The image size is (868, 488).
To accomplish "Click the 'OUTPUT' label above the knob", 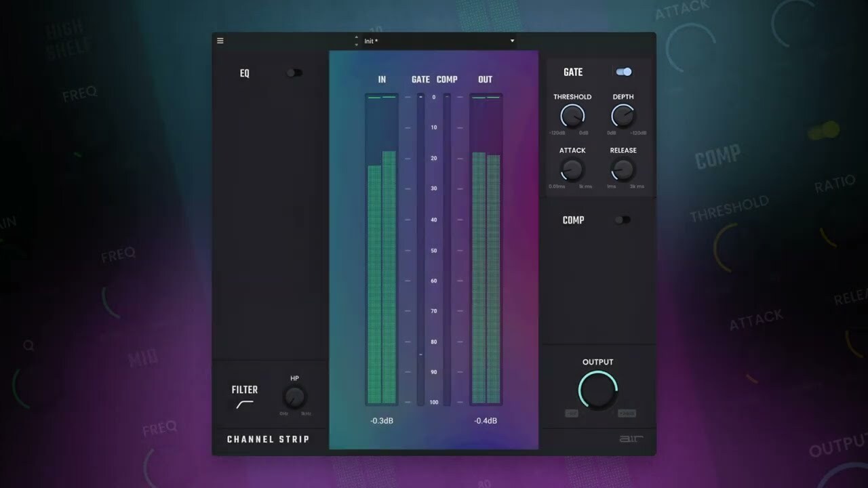I will click(x=597, y=362).
